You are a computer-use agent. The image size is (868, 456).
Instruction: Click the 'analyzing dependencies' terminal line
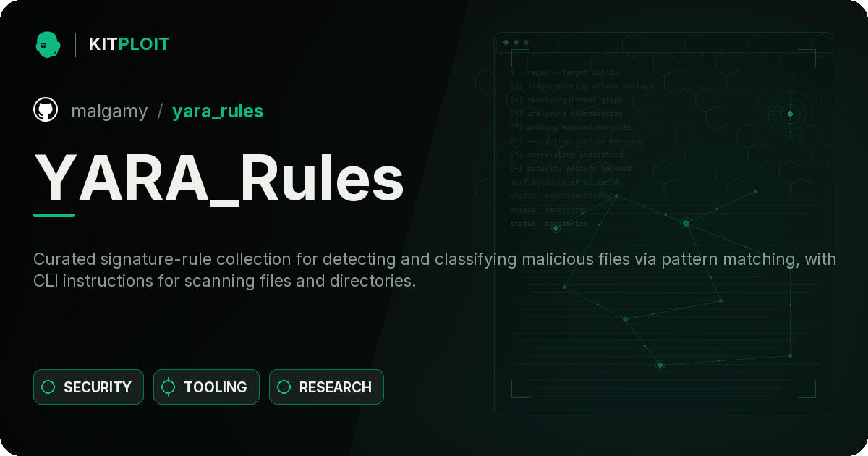coord(566,114)
